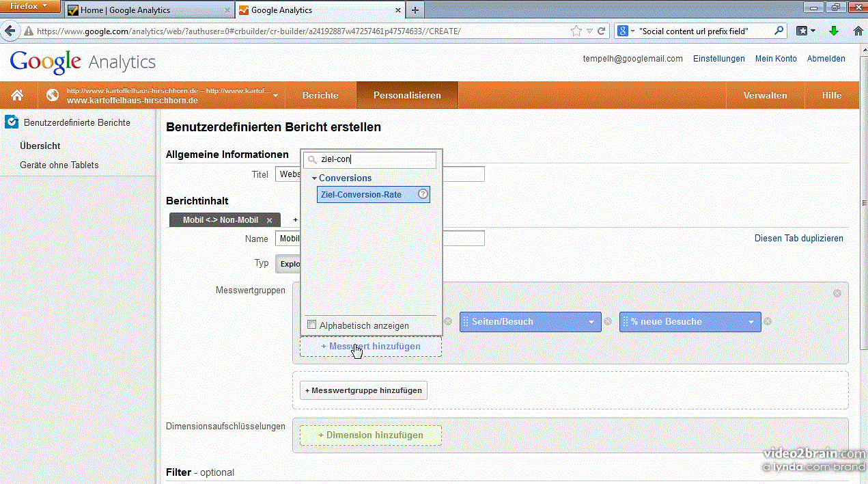Open the bookmarks toolbar menu icon

pos(806,31)
